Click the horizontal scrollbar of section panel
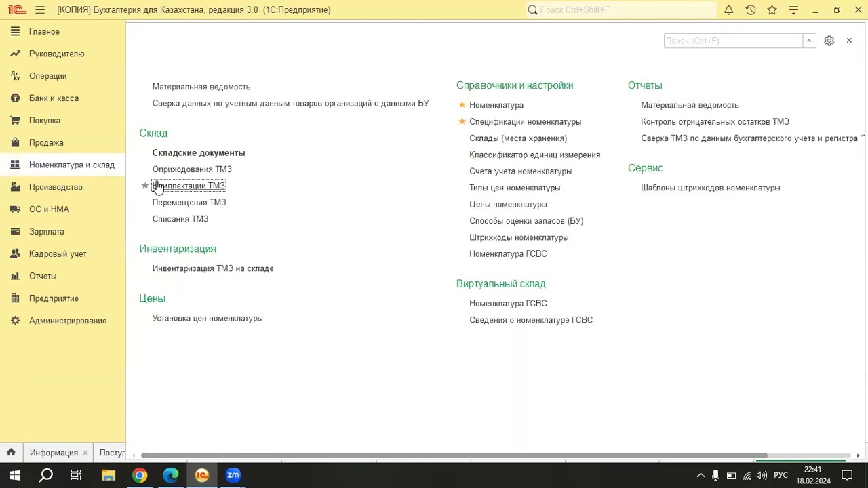 point(454,455)
